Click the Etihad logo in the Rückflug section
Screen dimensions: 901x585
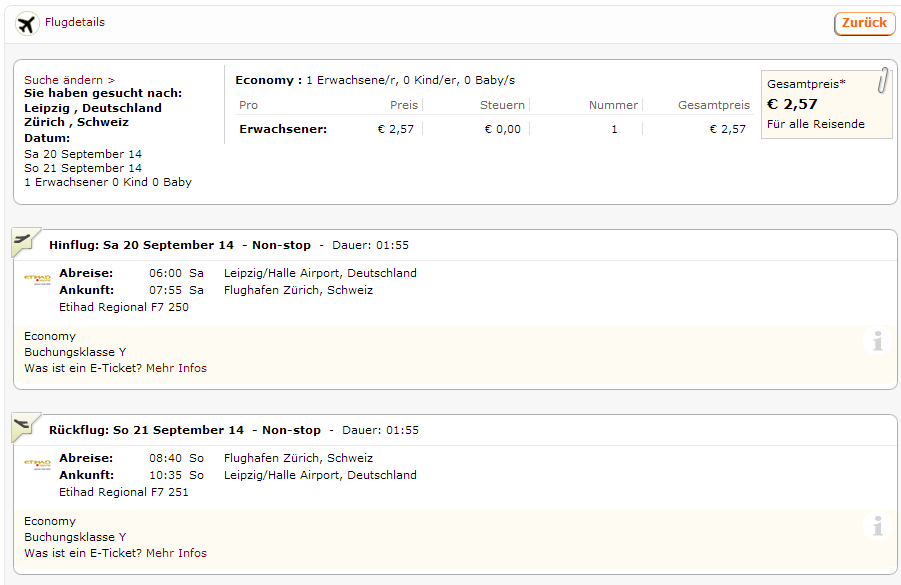pos(37,465)
